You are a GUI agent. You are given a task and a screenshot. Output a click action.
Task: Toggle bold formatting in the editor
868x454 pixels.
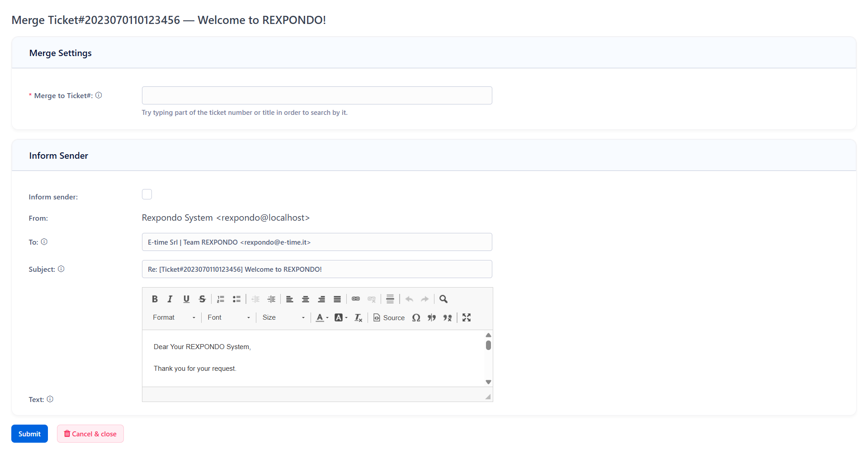155,299
